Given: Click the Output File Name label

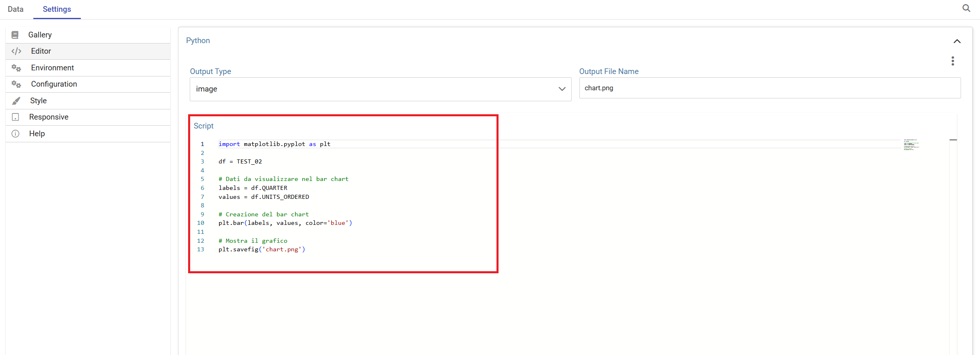Looking at the screenshot, I should 609,72.
